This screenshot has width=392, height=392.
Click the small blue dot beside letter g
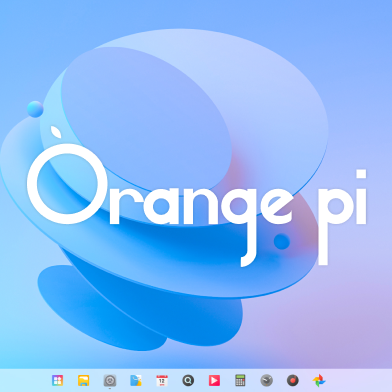coord(282,241)
